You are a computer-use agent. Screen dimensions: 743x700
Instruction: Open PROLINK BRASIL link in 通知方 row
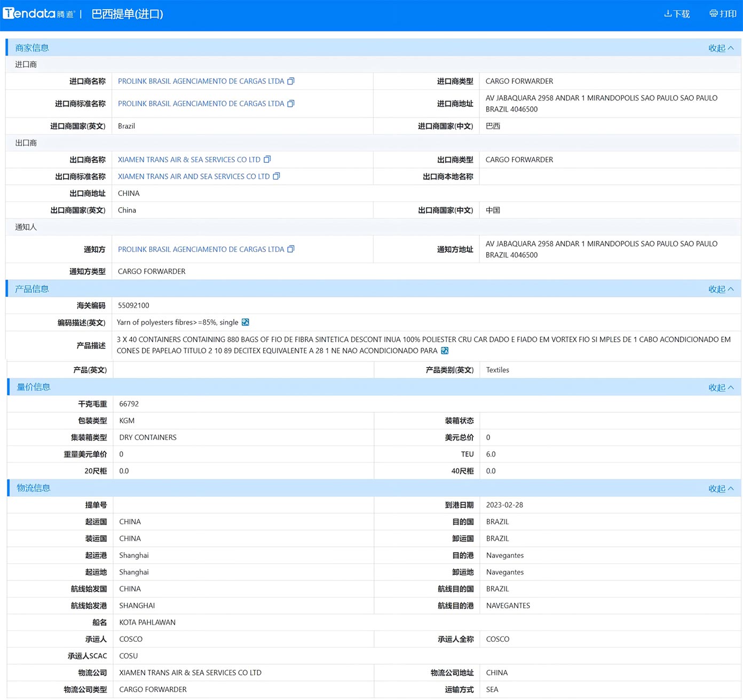coord(201,249)
